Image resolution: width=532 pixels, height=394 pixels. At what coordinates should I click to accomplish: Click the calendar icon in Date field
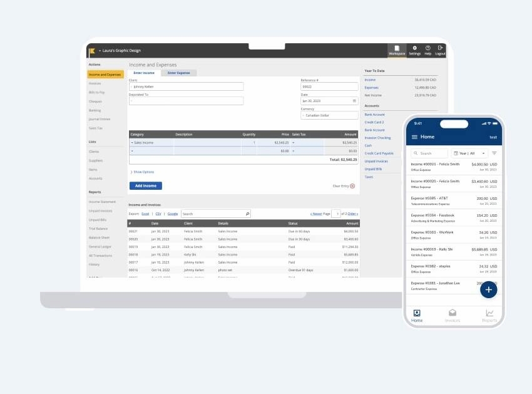[x=354, y=100]
